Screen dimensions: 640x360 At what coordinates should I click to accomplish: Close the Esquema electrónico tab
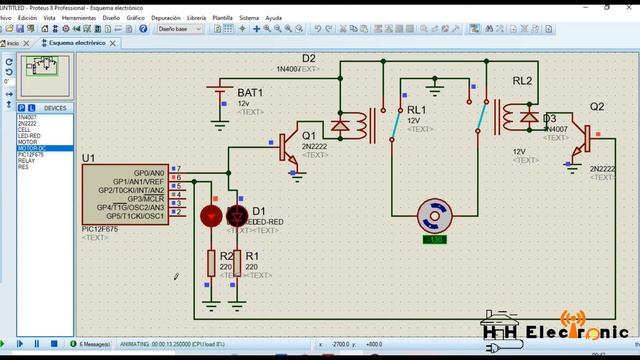click(x=113, y=43)
